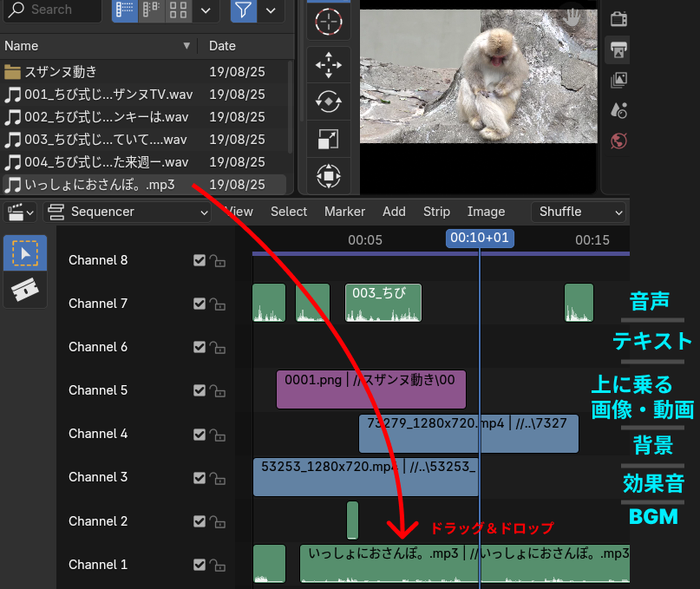Viewport: 700px width, 589px height.
Task: Select the Rotate tool in preview
Action: click(x=328, y=101)
